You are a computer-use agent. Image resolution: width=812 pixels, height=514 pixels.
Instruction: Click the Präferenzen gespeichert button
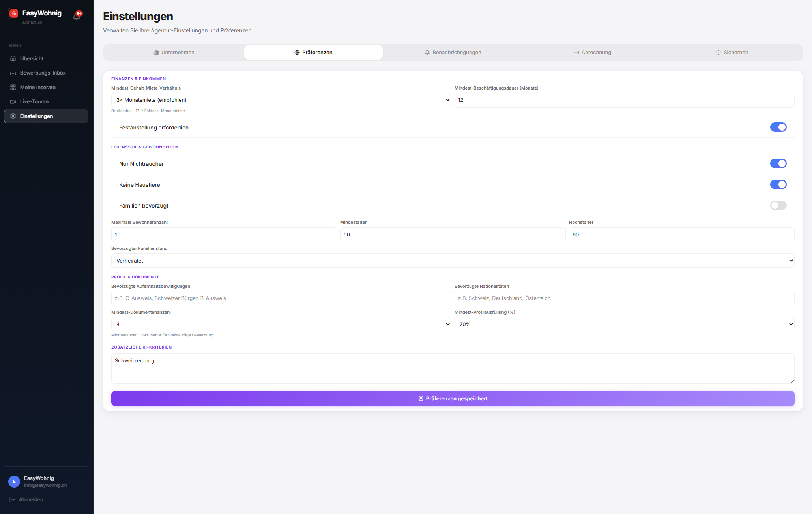[x=453, y=398]
